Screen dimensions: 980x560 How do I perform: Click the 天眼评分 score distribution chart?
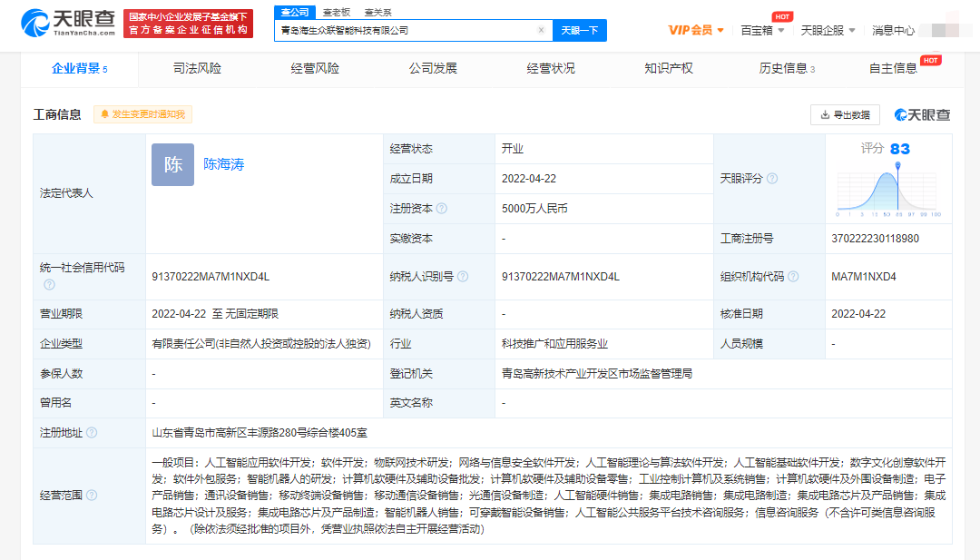point(888,190)
